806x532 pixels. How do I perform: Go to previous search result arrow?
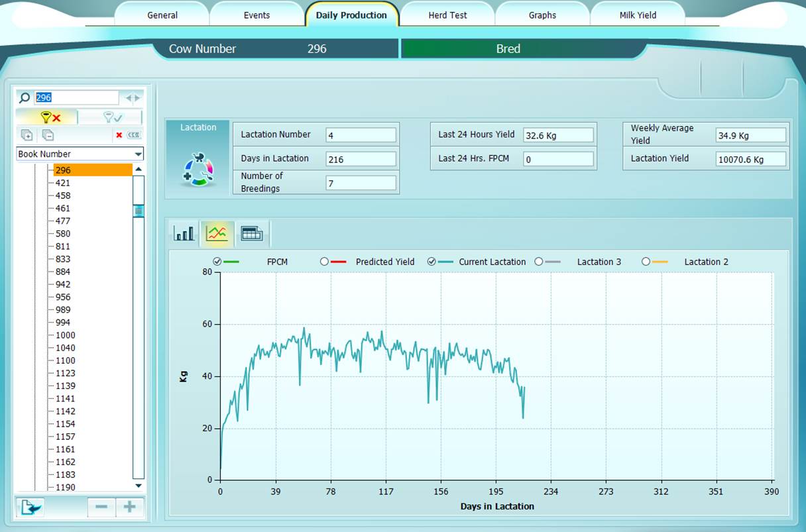129,98
